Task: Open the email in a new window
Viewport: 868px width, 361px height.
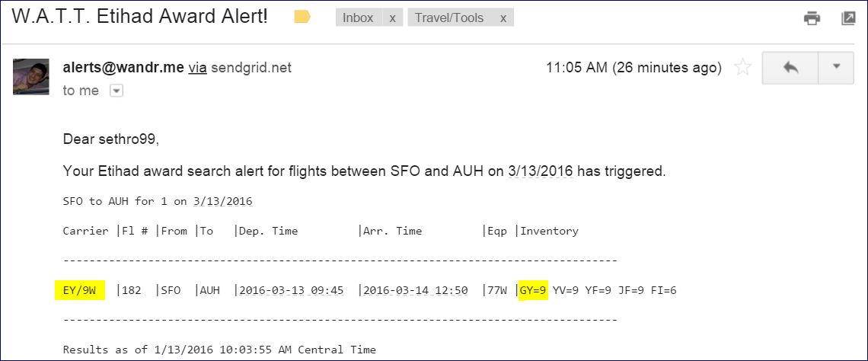Action: 848,18
